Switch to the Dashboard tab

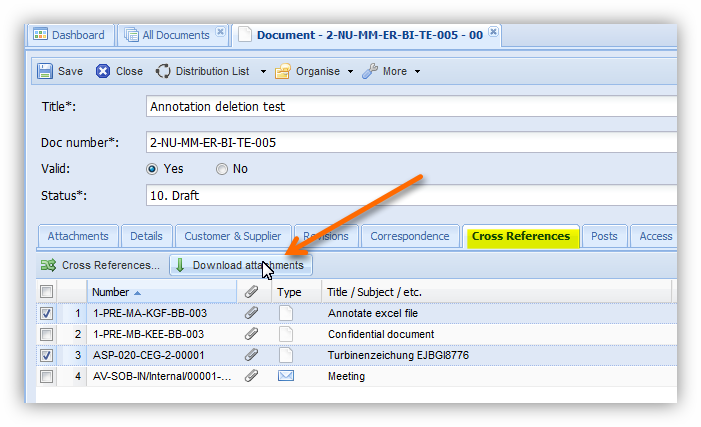click(x=70, y=35)
